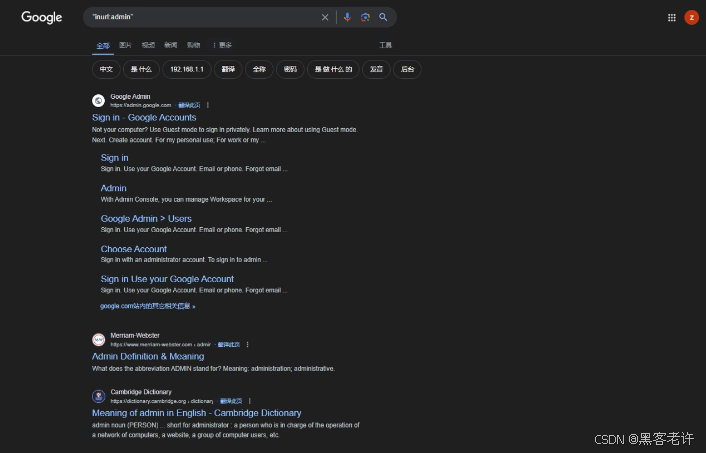Apply the 是做什么的 filter chip
This screenshot has width=706, height=453.
[333, 69]
